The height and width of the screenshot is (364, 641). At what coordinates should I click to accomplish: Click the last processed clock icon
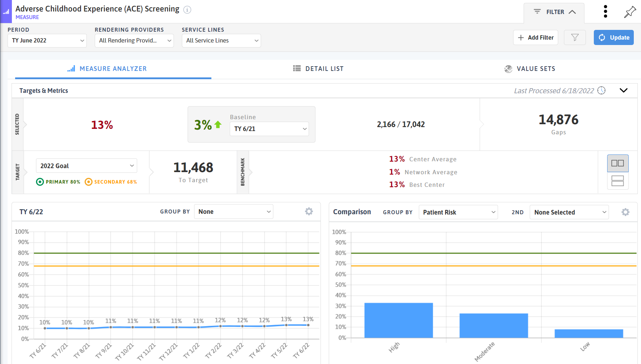coord(601,90)
